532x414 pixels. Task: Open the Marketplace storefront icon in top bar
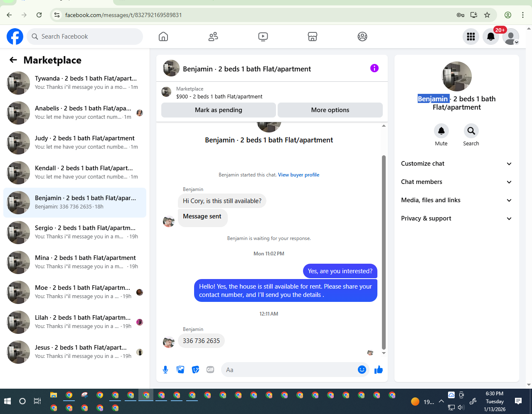[313, 37]
